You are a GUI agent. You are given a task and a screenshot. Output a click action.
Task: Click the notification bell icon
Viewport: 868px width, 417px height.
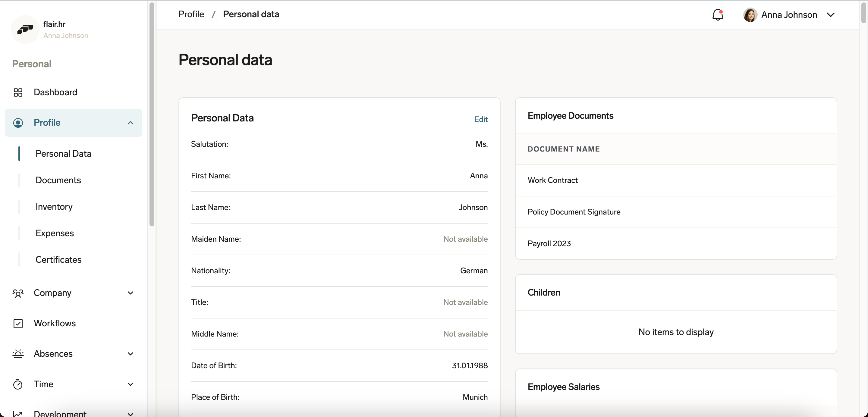[717, 15]
